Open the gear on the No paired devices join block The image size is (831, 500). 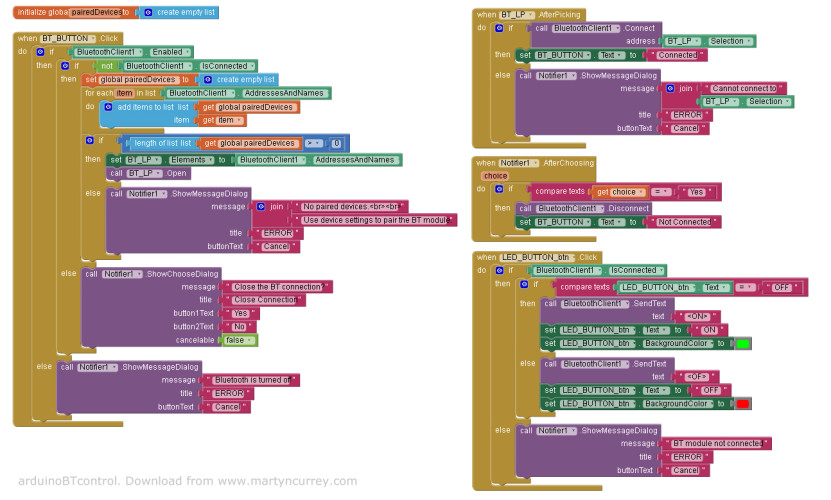(261, 206)
